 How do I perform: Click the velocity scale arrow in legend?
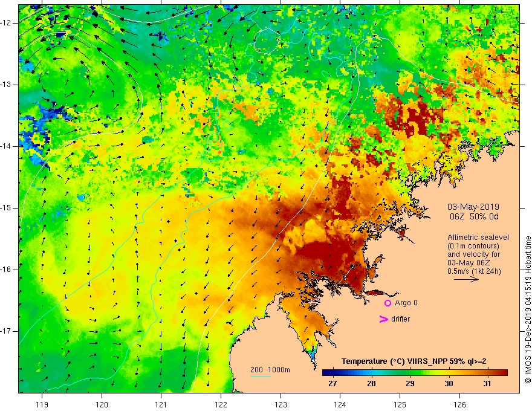pos(467,279)
